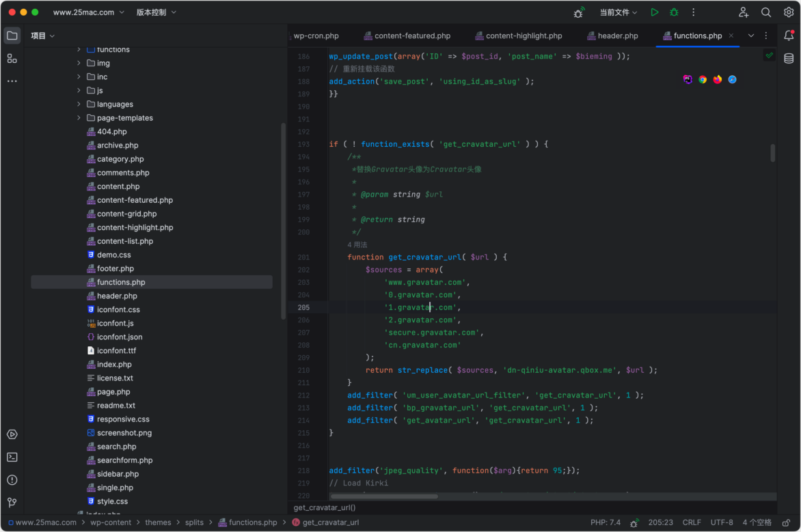
Task: Open the www.25mac.com project dropdown
Action: (88, 12)
